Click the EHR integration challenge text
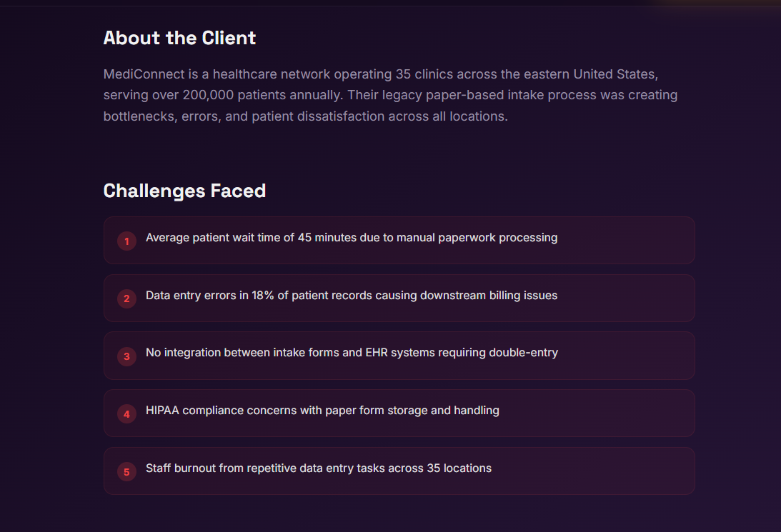Screen dimensions: 781x532 pos(351,353)
